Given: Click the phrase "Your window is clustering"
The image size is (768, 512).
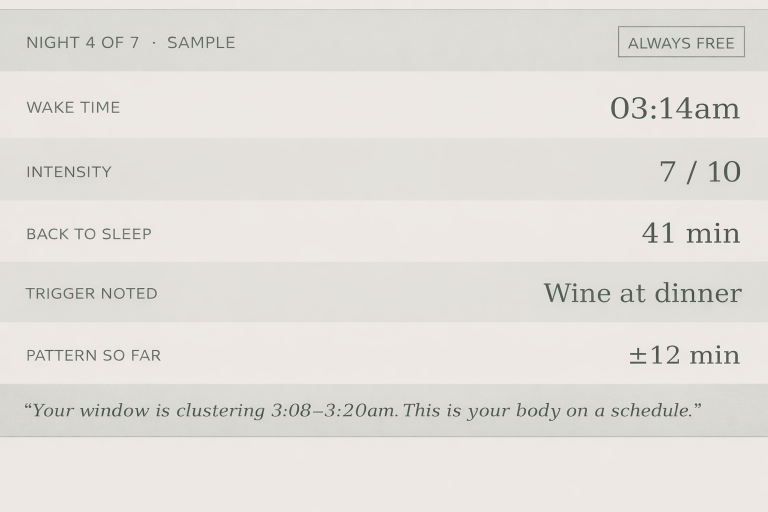Looking at the screenshot, I should point(148,411).
